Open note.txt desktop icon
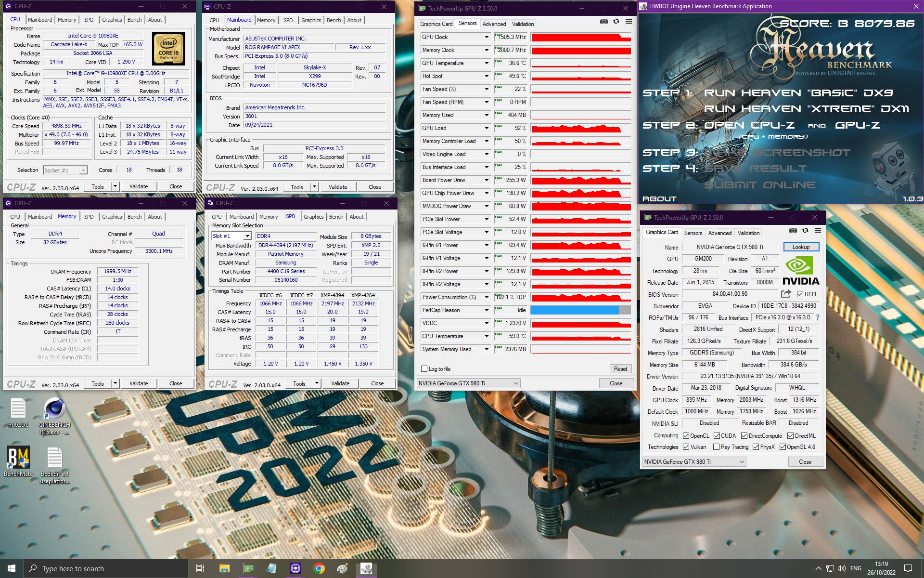This screenshot has width=924, height=578. [18, 413]
